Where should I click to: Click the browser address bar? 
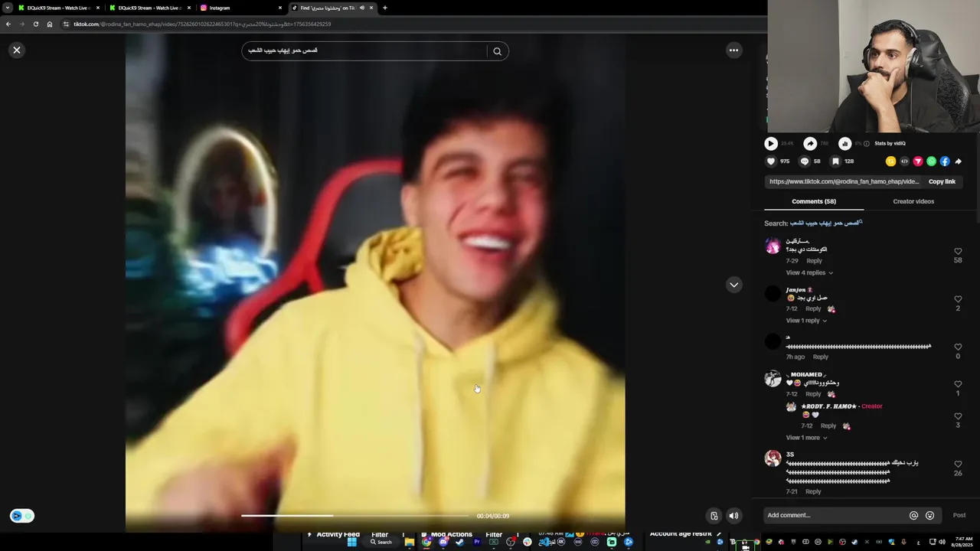(413, 24)
